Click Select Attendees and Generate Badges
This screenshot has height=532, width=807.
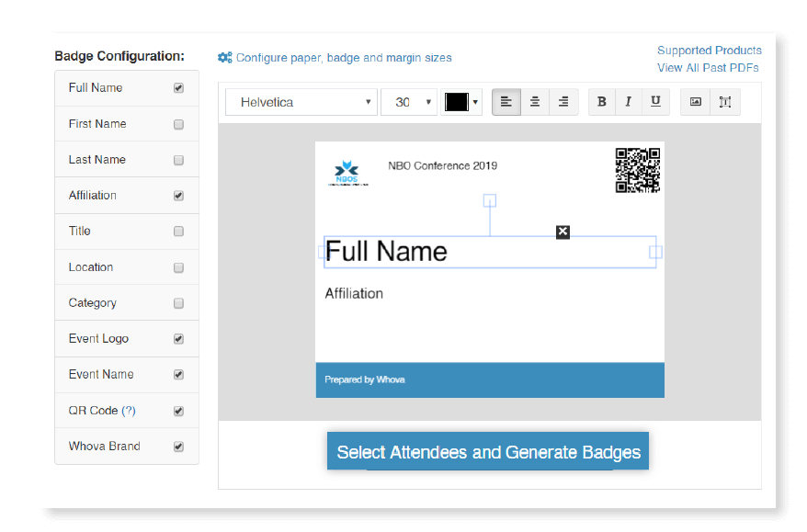point(488,452)
